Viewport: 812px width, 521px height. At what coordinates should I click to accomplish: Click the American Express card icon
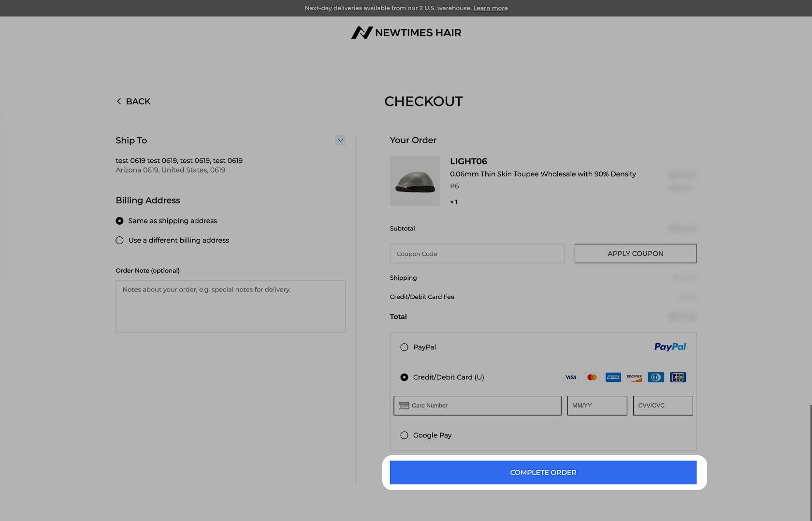613,377
